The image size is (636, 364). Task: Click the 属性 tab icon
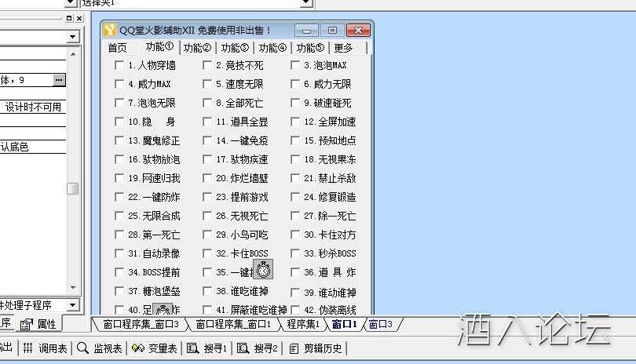click(27, 324)
